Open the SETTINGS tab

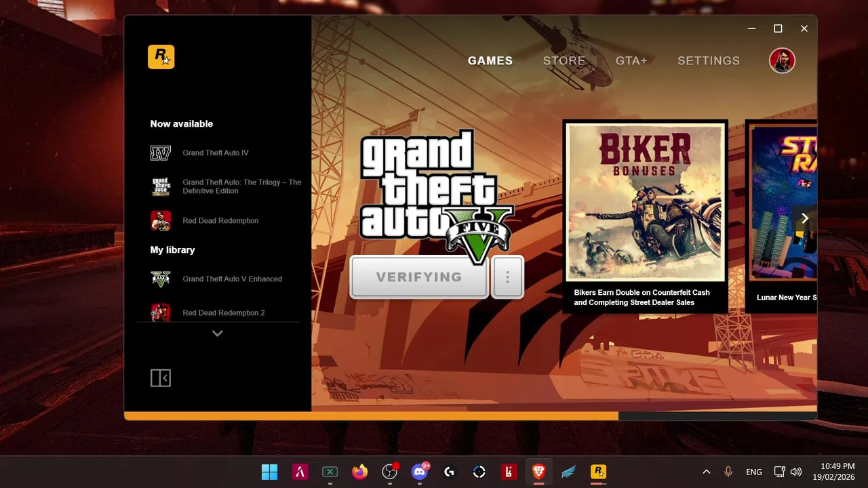(x=709, y=60)
